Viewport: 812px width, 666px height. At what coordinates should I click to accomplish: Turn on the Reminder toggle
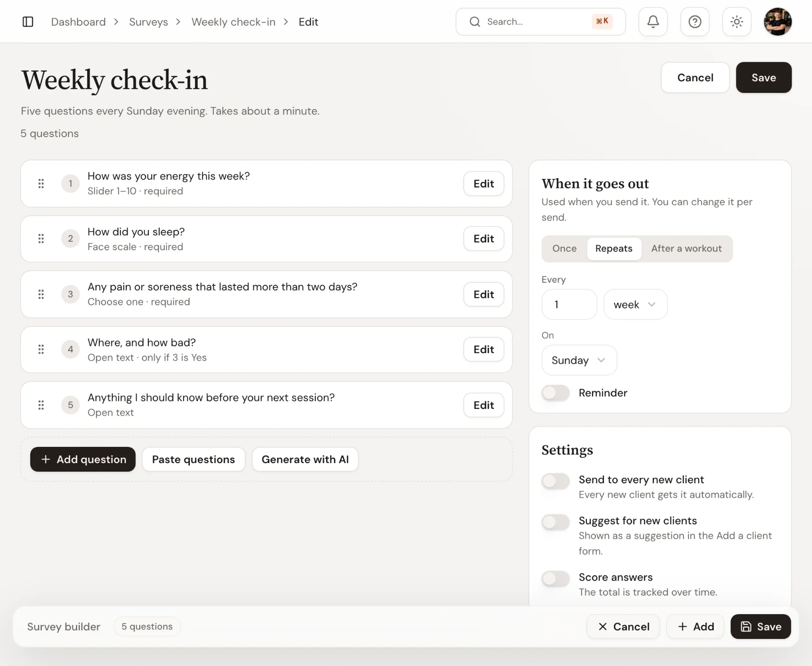coord(556,393)
